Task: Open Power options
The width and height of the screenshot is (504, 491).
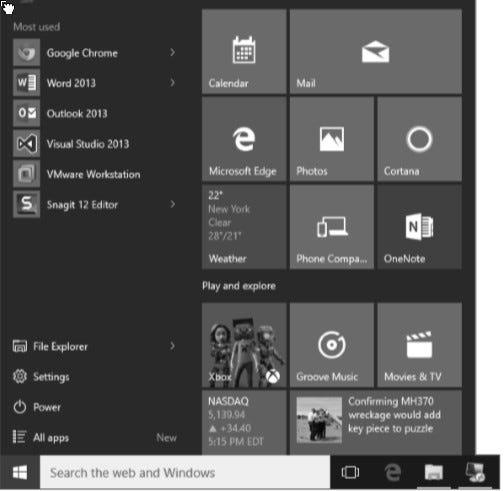Action: [x=37, y=407]
